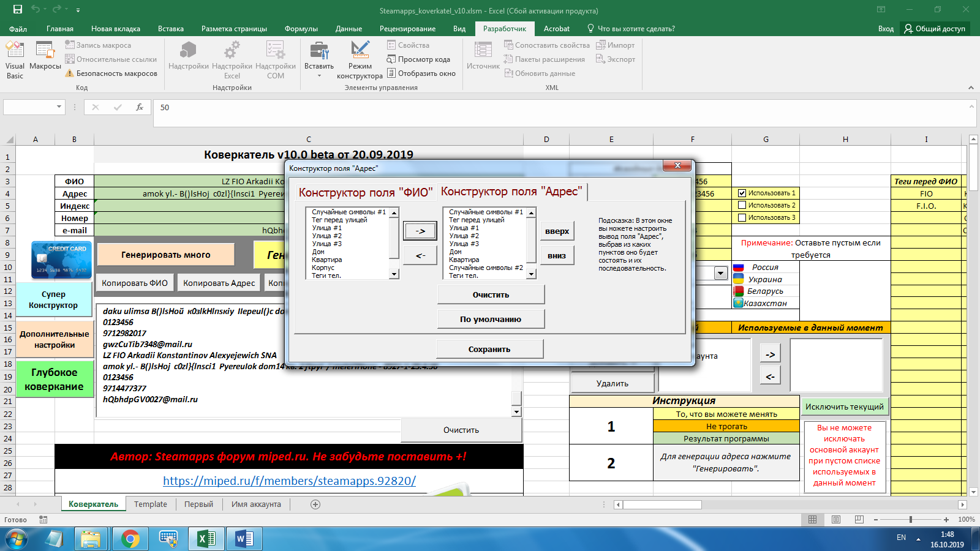Viewport: 980px width, 551px height.
Task: Open the Customize Quick Access Toolbar dropdown
Action: tap(78, 10)
